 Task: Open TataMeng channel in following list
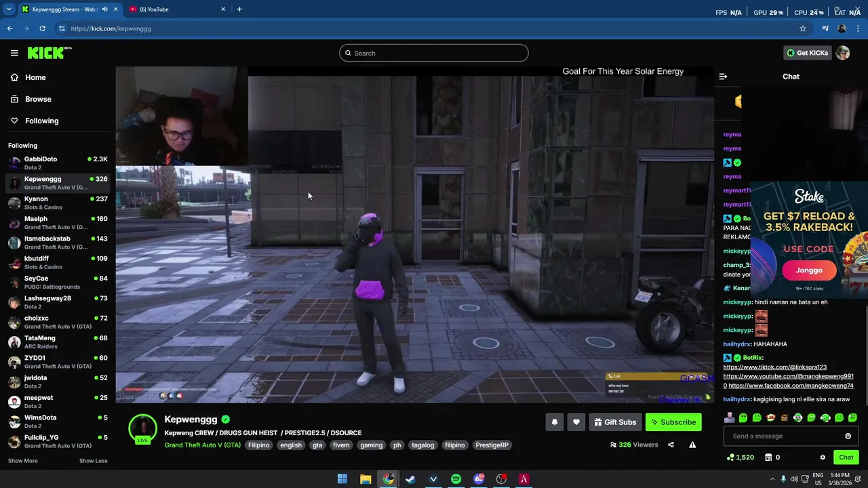pos(58,342)
